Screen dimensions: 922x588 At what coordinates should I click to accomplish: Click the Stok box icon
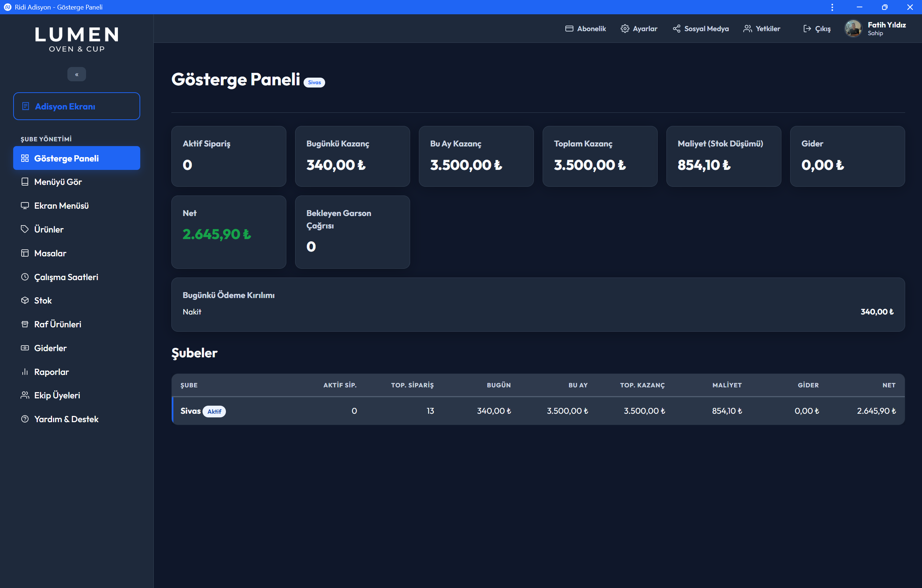pyautogui.click(x=25, y=301)
